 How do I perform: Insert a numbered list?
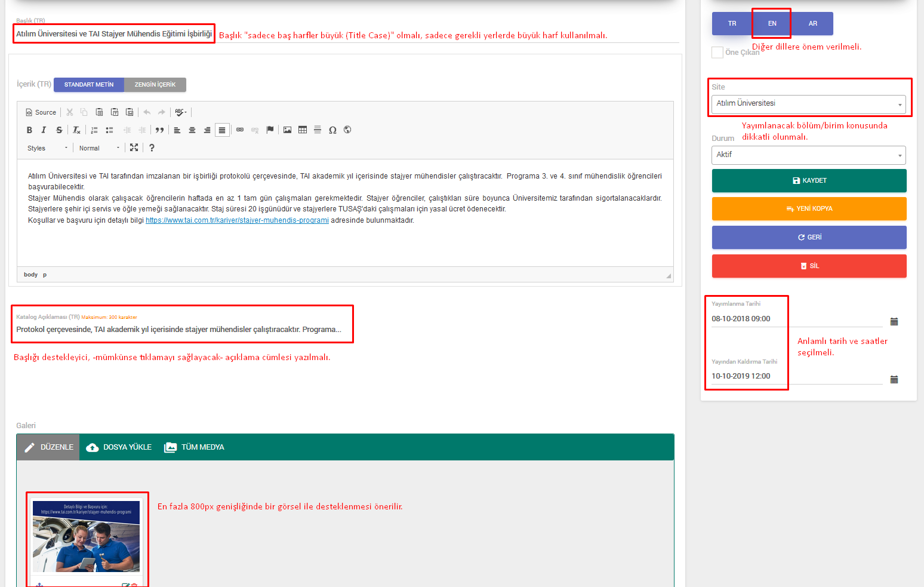tap(94, 130)
